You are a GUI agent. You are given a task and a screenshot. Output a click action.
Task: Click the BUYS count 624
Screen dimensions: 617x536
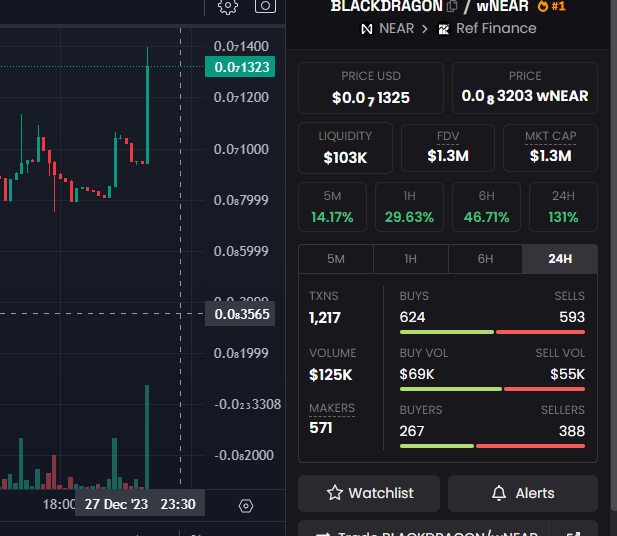[412, 317]
